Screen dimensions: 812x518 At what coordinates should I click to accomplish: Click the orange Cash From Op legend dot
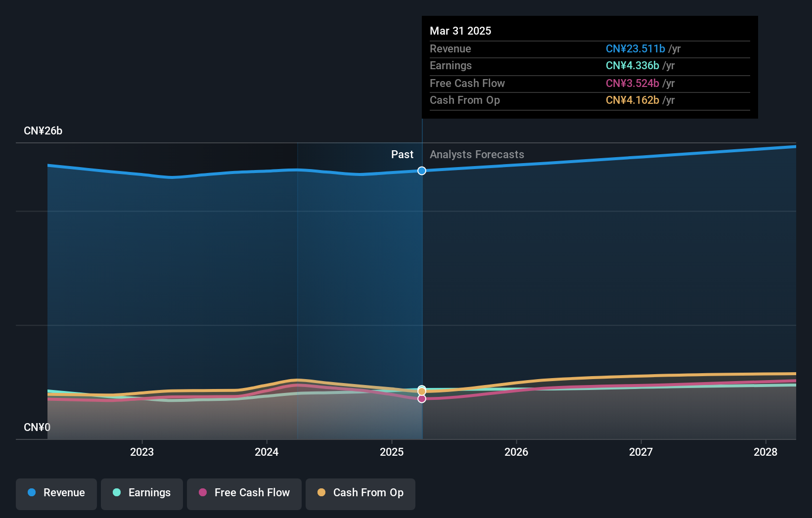(x=321, y=493)
